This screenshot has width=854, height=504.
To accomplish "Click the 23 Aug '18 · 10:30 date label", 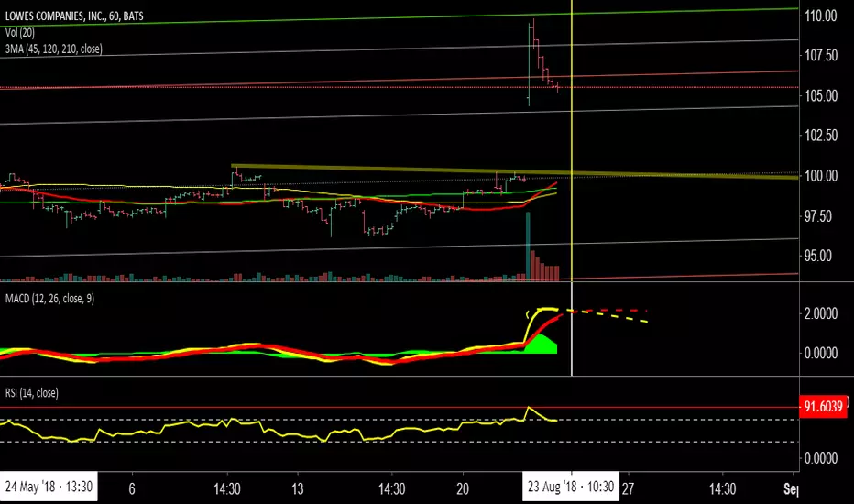I will [571, 487].
